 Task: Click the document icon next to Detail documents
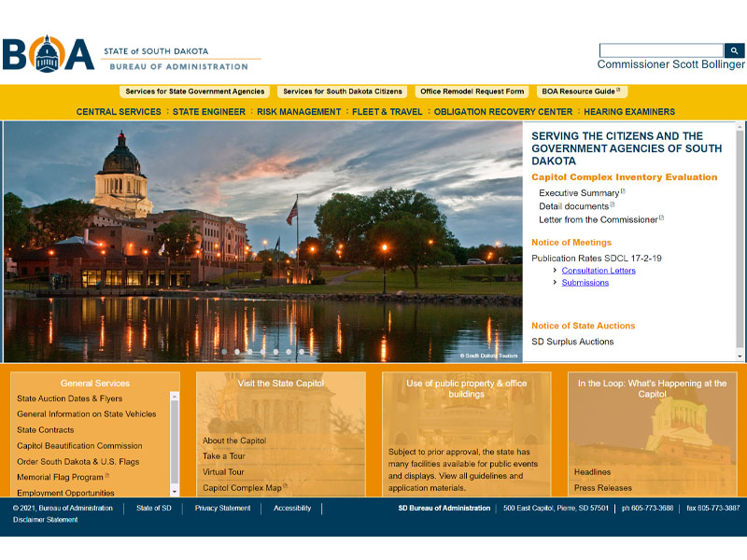(612, 205)
